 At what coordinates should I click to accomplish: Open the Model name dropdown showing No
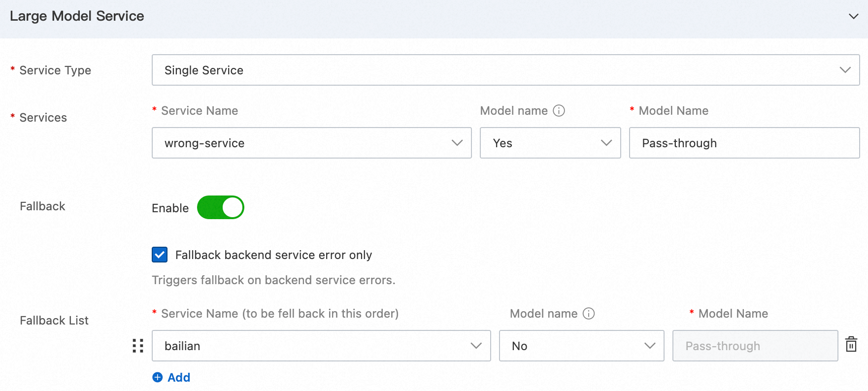click(582, 346)
